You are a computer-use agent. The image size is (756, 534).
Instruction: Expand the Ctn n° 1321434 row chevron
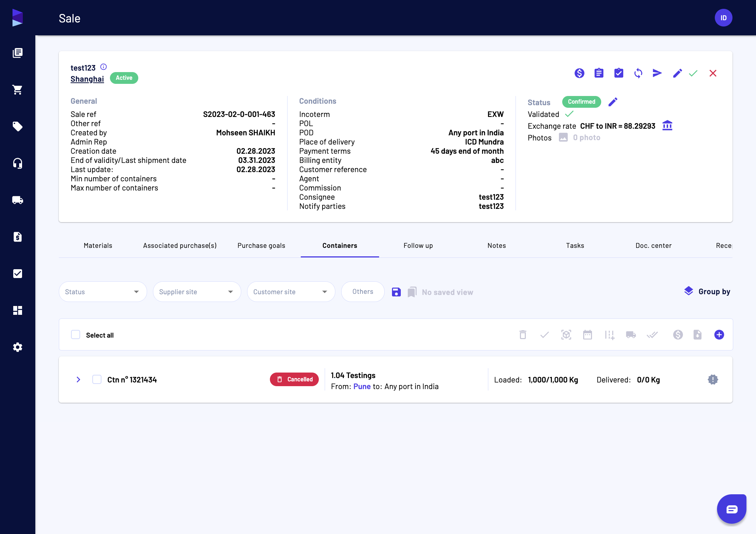tap(78, 380)
